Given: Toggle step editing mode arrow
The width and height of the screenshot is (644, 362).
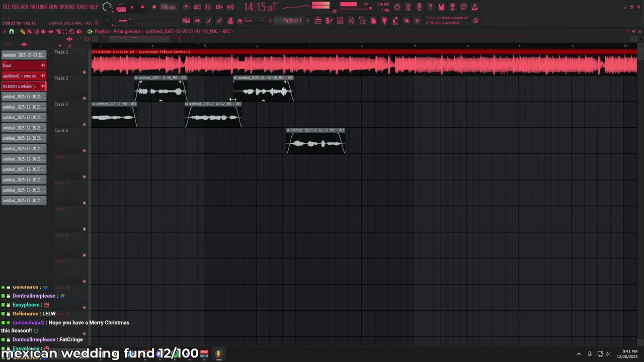Looking at the screenshot, I should pyautogui.click(x=197, y=21).
